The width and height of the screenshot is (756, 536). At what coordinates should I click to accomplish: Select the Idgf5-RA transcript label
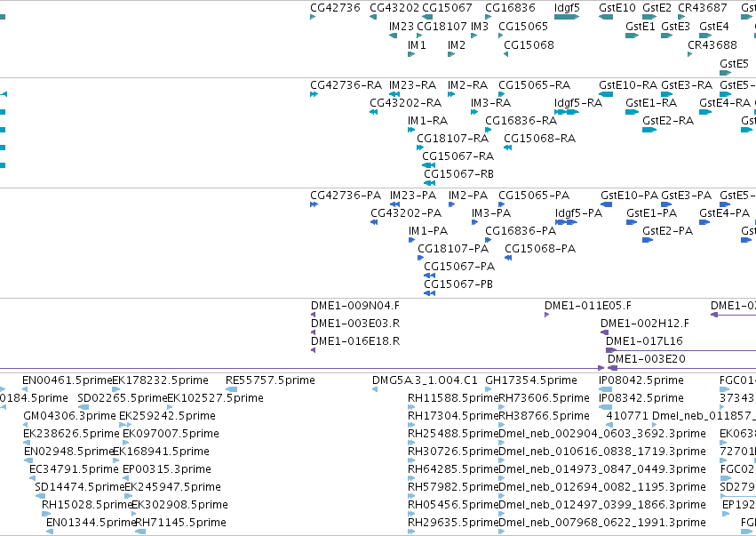pyautogui.click(x=578, y=103)
